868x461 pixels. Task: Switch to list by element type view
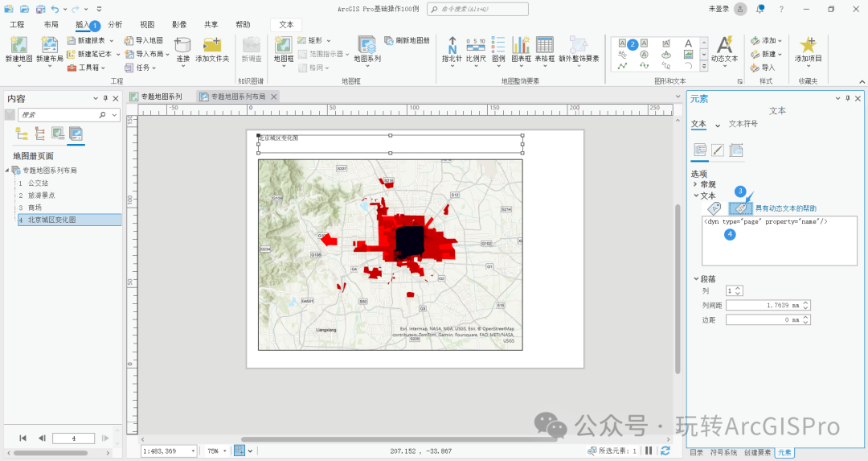click(x=40, y=134)
